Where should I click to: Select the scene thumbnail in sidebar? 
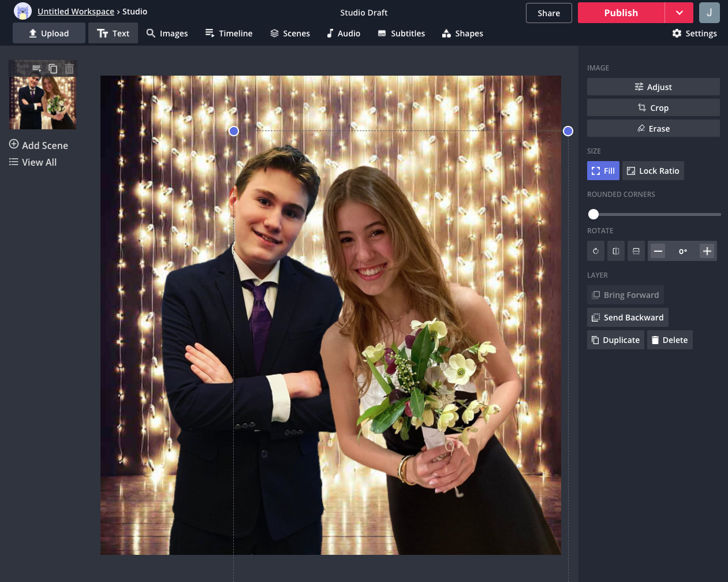[x=43, y=102]
